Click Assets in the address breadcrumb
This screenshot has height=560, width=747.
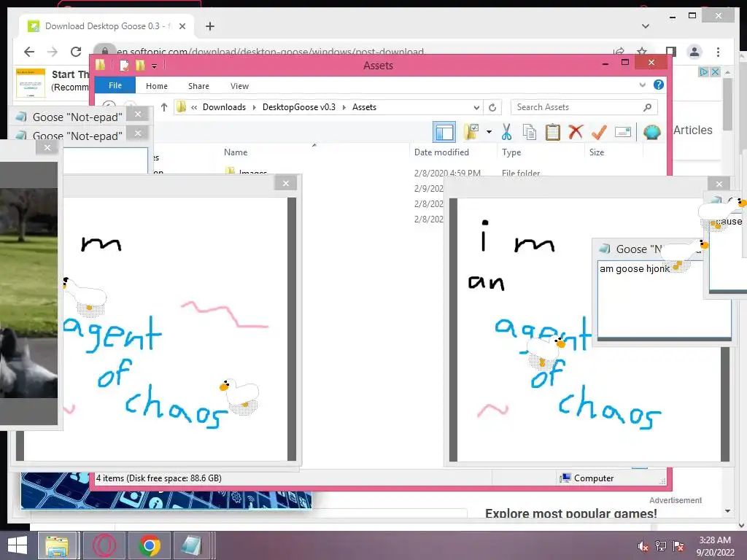pyautogui.click(x=364, y=107)
